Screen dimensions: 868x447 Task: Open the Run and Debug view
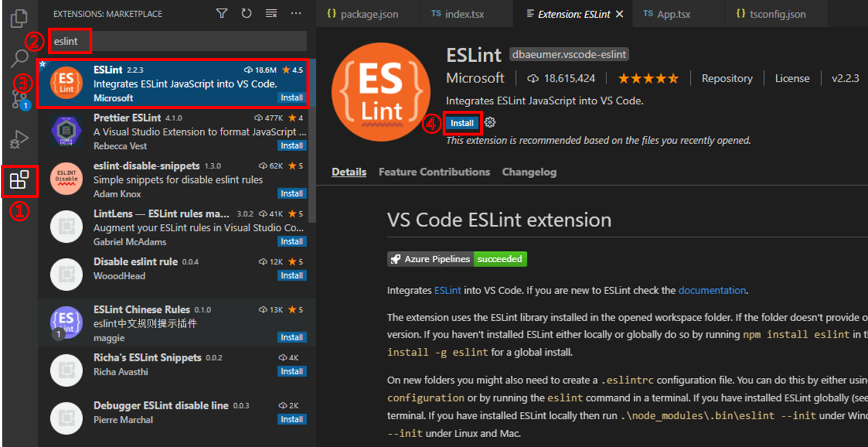[x=20, y=140]
